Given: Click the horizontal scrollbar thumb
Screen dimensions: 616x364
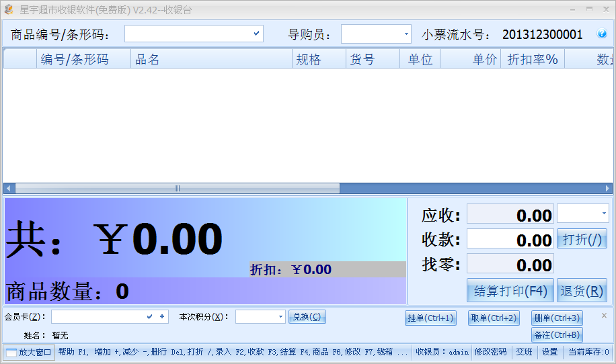Looking at the screenshot, I should [x=177, y=189].
